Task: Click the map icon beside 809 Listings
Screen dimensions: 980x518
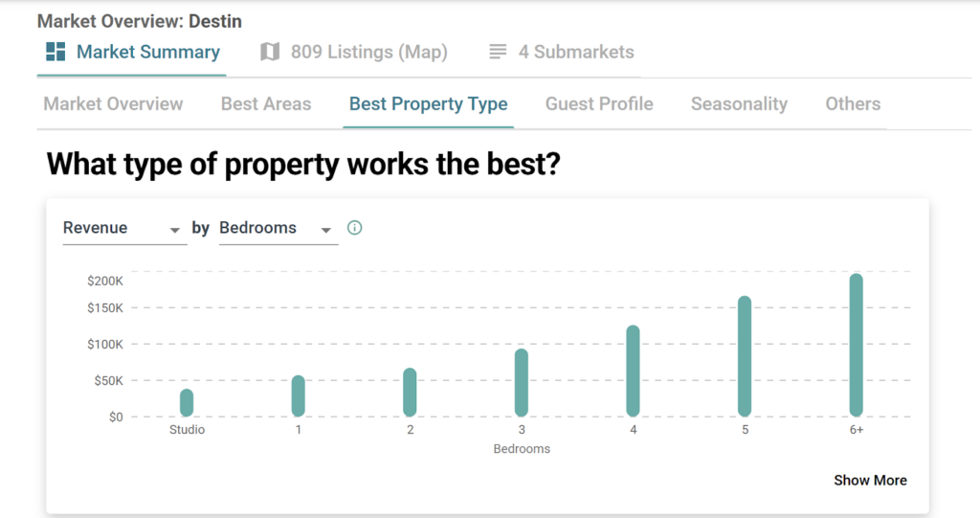Action: pos(270,52)
